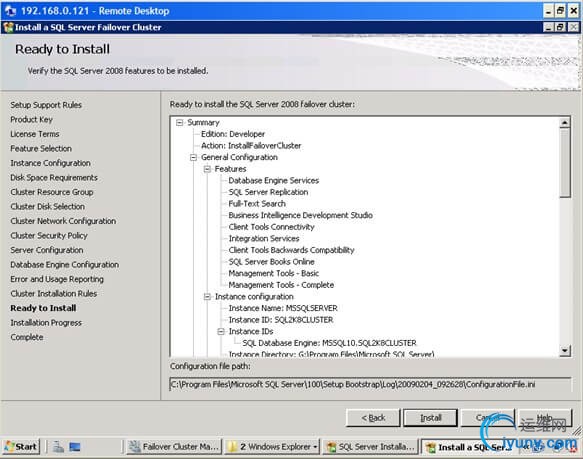Restore down the Remote Desktop window
The width and height of the screenshot is (583, 459).
pyautogui.click(x=561, y=11)
